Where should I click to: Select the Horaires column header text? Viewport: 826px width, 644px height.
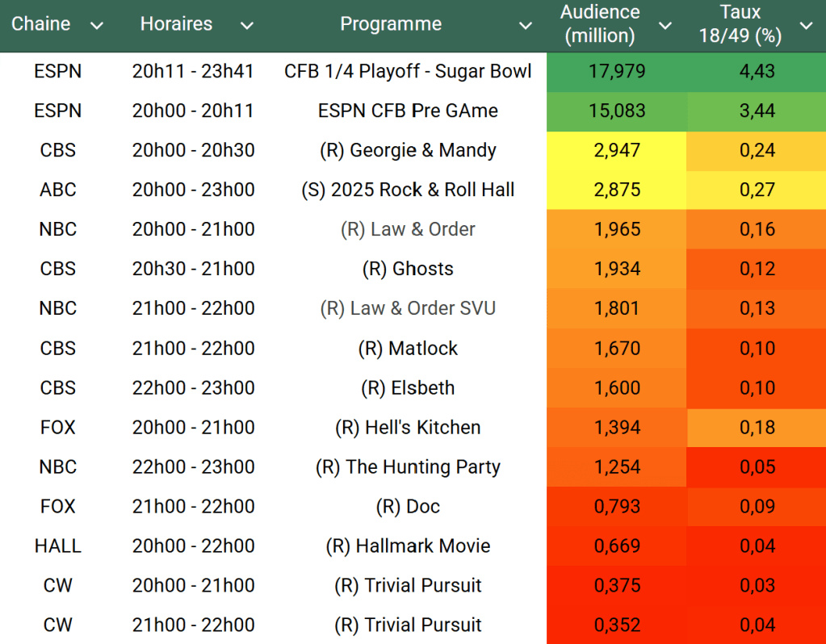pyautogui.click(x=176, y=24)
